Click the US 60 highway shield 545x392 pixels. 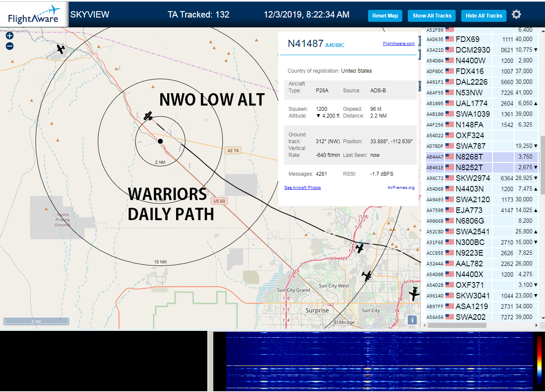pos(219,201)
